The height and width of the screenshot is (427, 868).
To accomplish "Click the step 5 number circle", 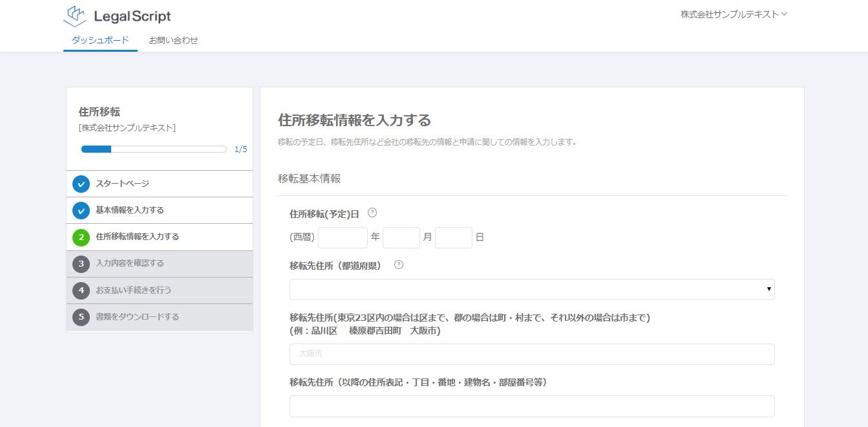I will [x=81, y=317].
